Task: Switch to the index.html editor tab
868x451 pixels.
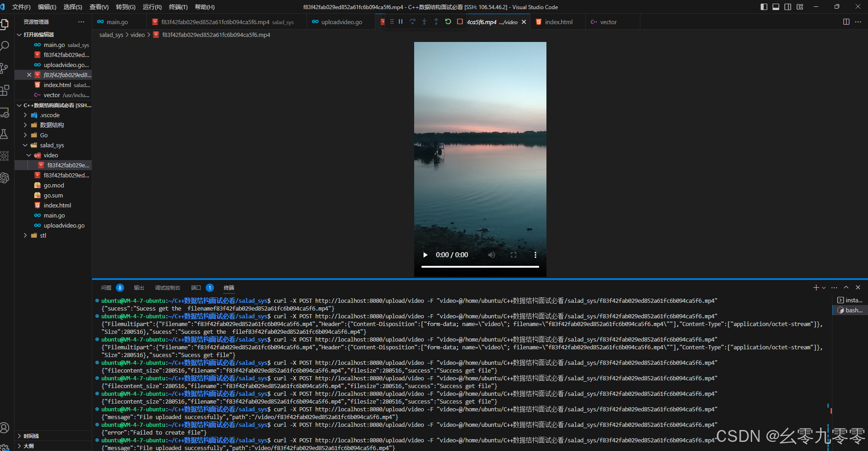Action: tap(558, 22)
